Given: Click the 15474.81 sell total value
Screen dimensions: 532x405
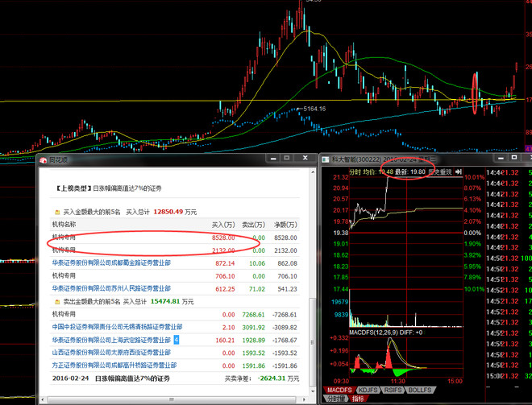Looking at the screenshot, I should [165, 301].
